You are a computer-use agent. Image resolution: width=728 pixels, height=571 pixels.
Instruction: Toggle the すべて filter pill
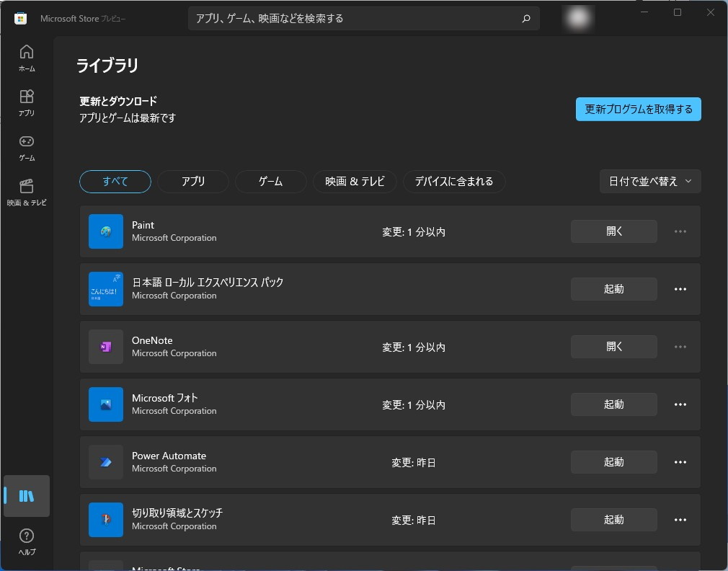(115, 181)
